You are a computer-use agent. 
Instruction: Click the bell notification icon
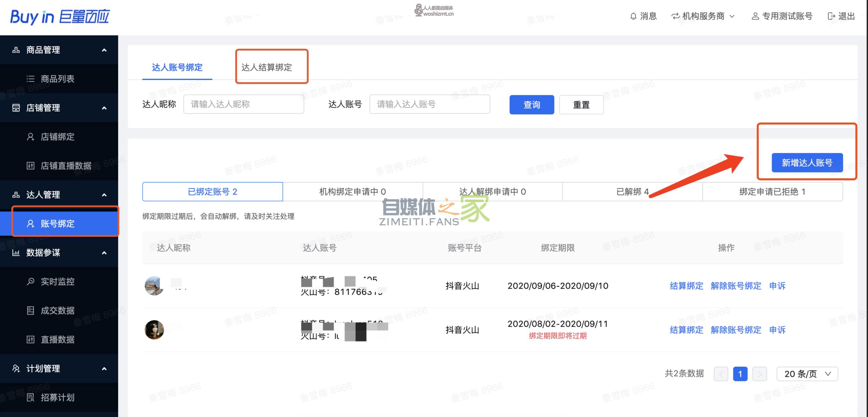pyautogui.click(x=633, y=16)
